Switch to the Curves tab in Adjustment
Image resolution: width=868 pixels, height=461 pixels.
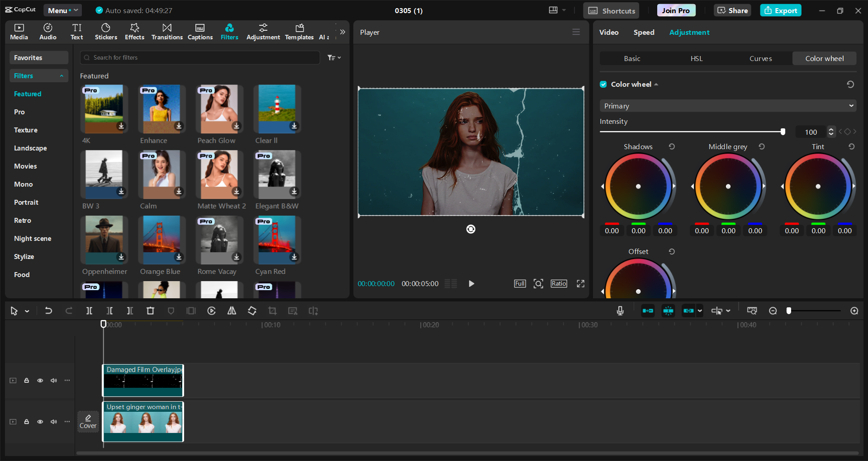click(x=760, y=58)
